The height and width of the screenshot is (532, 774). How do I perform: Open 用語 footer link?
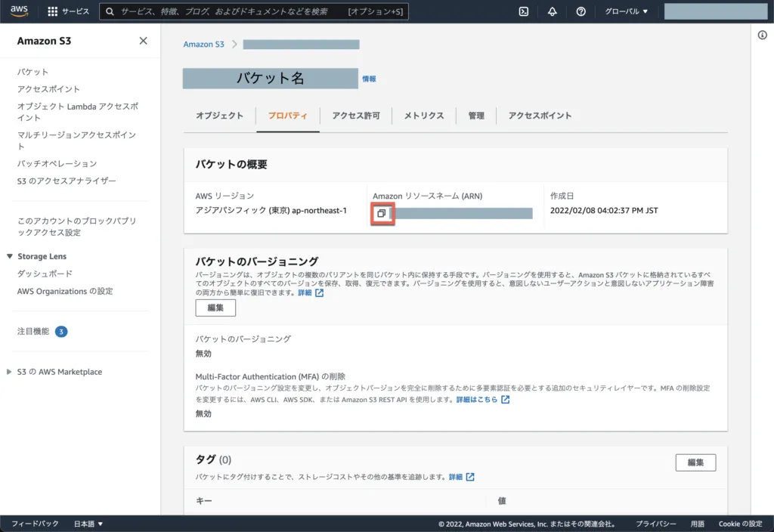697,524
